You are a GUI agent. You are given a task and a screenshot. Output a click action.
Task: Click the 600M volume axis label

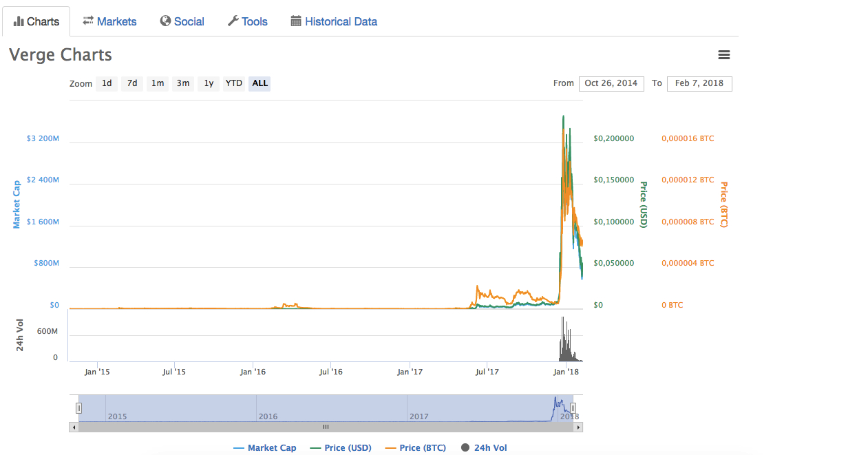coord(47,331)
